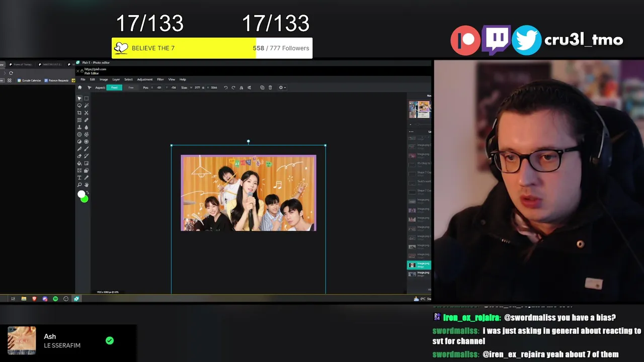Viewport: 644px width, 362px height.
Task: Select the Color Picker eyedropper tool
Action: (x=87, y=177)
